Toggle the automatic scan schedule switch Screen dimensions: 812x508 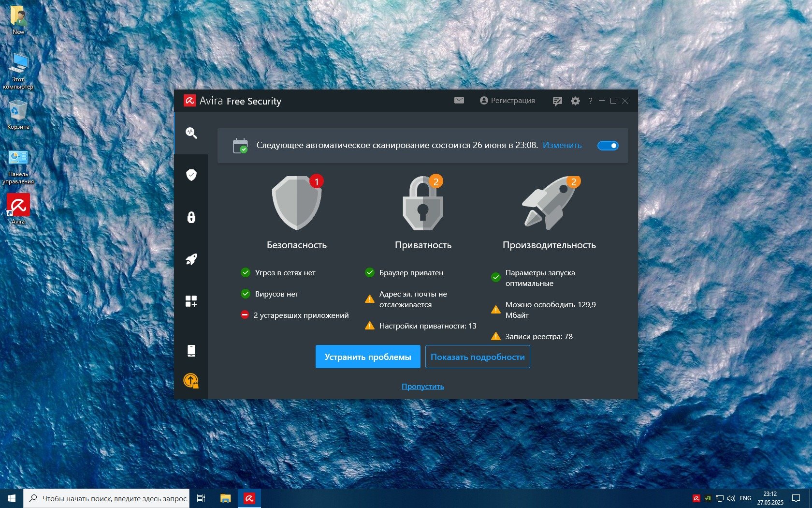point(608,146)
